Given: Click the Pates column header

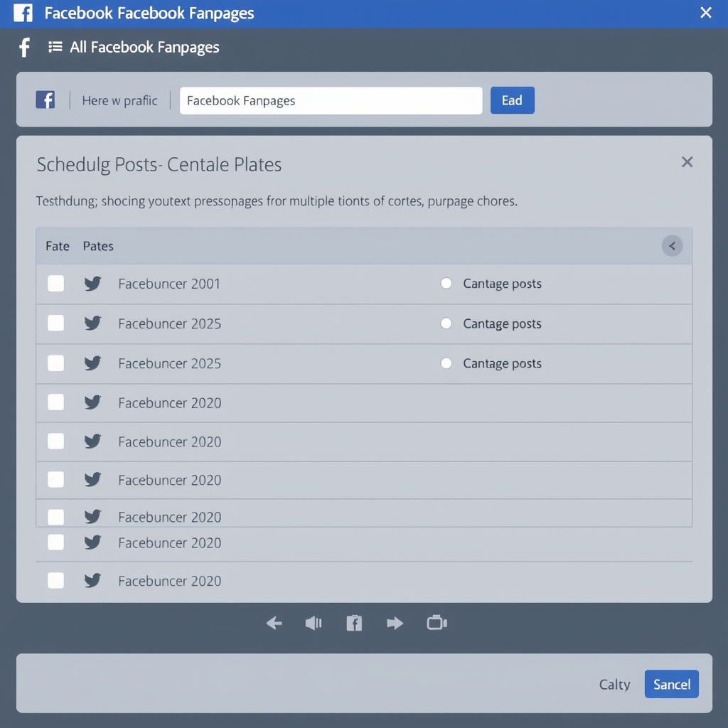Looking at the screenshot, I should coord(98,246).
